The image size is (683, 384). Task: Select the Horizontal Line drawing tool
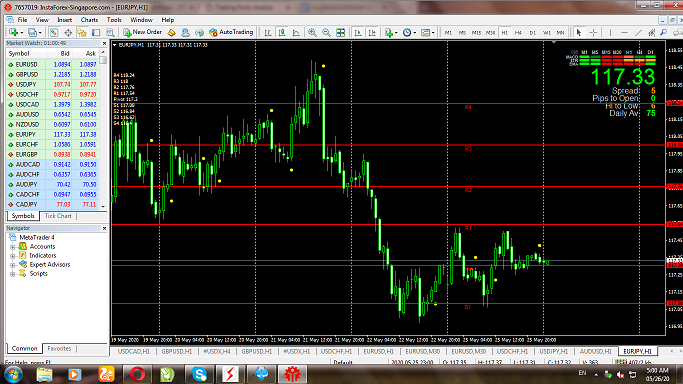tap(624, 32)
